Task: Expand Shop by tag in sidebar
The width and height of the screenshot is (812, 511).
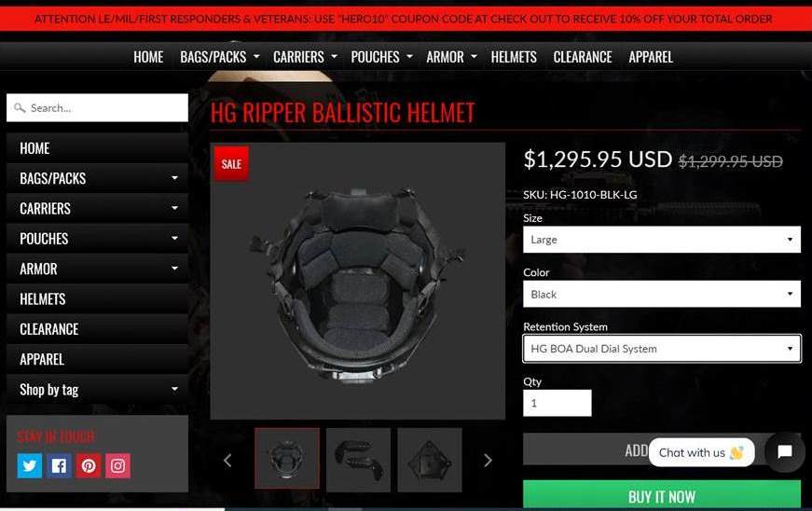Action: point(97,390)
